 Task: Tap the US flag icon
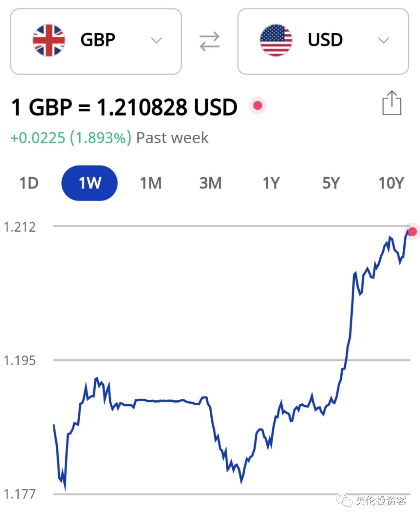276,40
